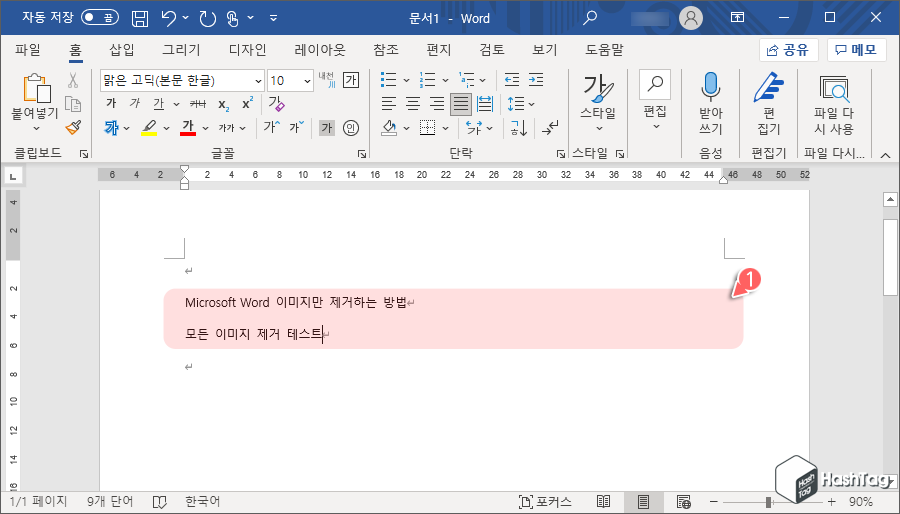Switch to the Draw tab
The width and height of the screenshot is (900, 514).
pyautogui.click(x=181, y=50)
